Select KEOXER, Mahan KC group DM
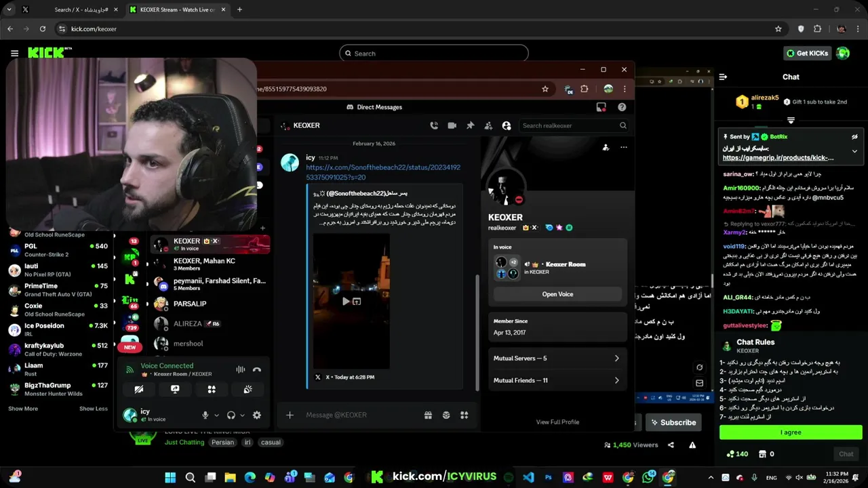This screenshot has height=488, width=868. coord(210,264)
